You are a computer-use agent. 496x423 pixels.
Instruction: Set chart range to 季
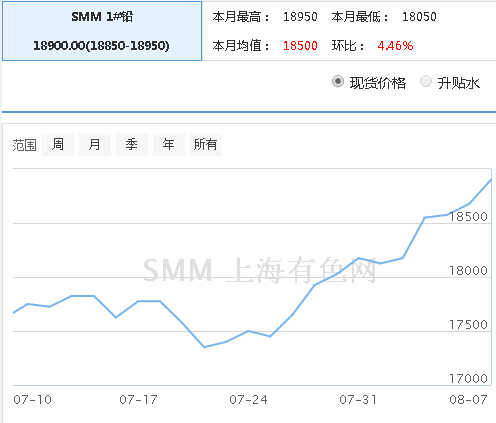(x=132, y=145)
